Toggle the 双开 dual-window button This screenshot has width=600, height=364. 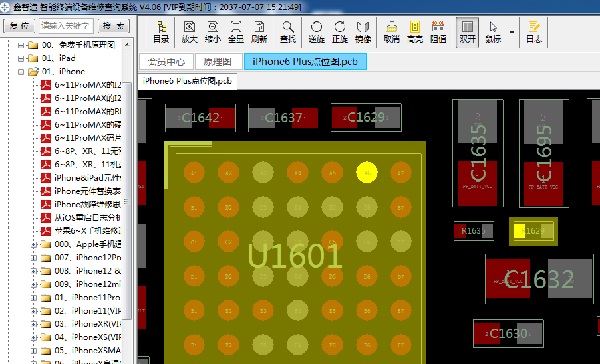(467, 32)
